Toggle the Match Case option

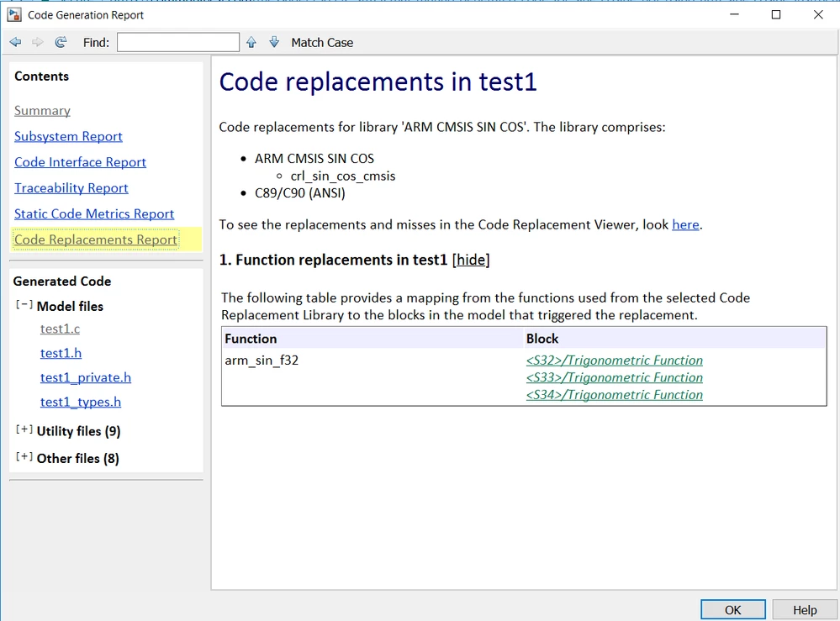point(322,43)
